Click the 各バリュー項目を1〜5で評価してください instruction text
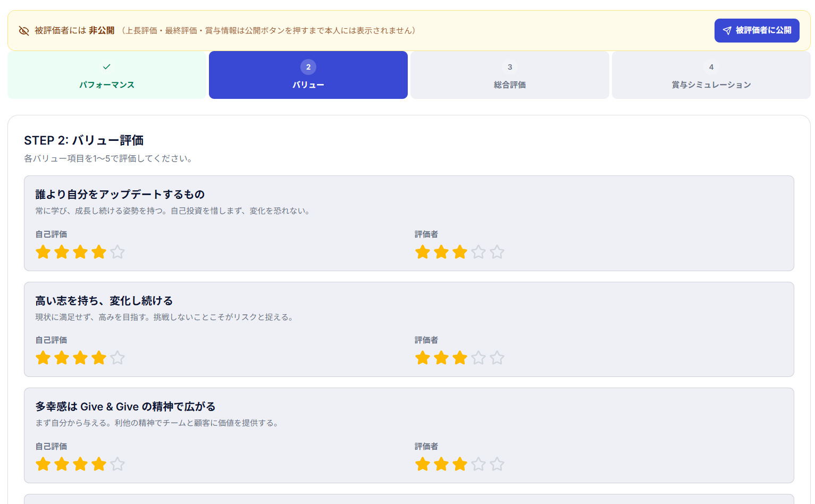This screenshot has width=815, height=504. click(x=108, y=158)
